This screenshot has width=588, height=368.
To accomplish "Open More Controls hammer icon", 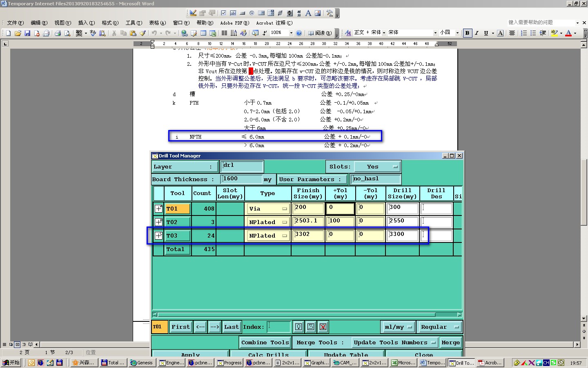I will coord(330,13).
